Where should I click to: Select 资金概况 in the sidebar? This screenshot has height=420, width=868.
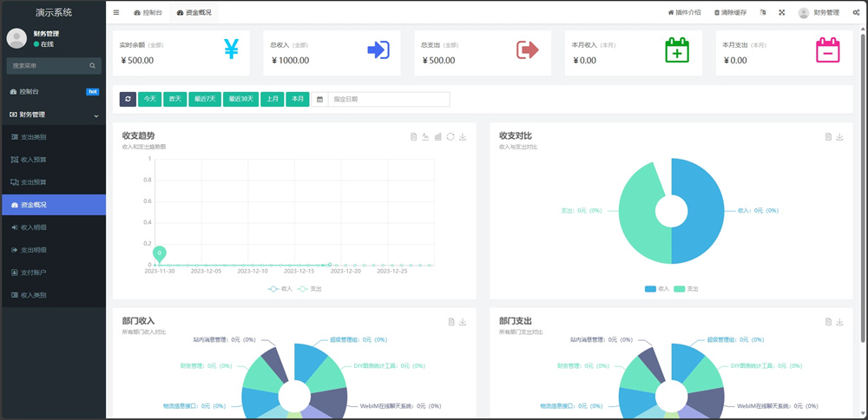(x=53, y=205)
